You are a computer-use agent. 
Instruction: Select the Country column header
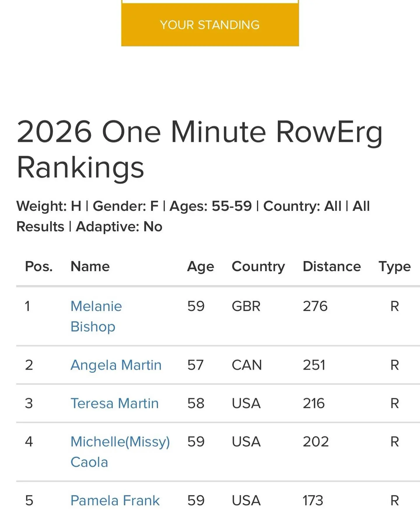tap(258, 267)
